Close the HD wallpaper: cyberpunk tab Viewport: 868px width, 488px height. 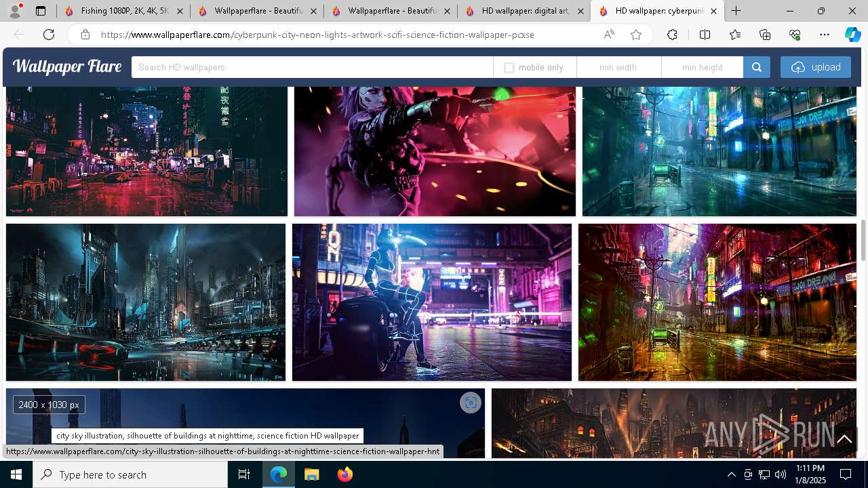[x=713, y=11]
